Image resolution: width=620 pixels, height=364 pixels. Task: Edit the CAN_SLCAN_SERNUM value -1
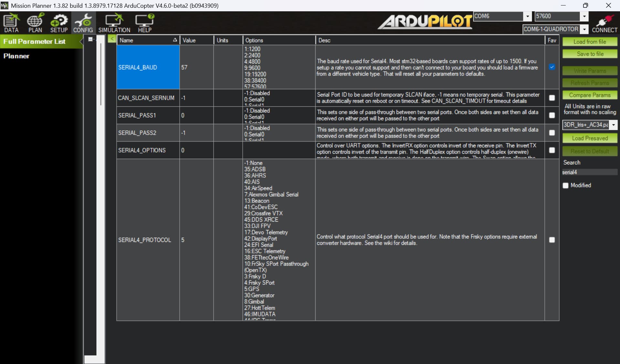(x=196, y=98)
